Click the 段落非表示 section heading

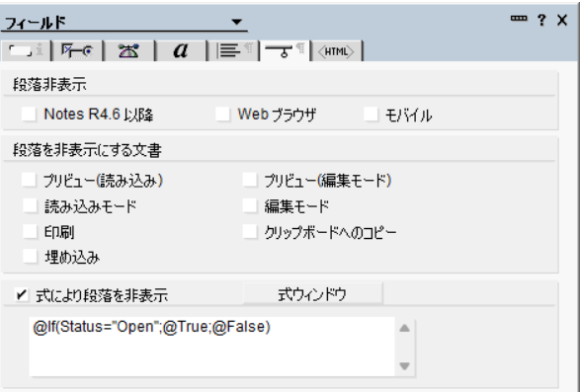coord(49,85)
